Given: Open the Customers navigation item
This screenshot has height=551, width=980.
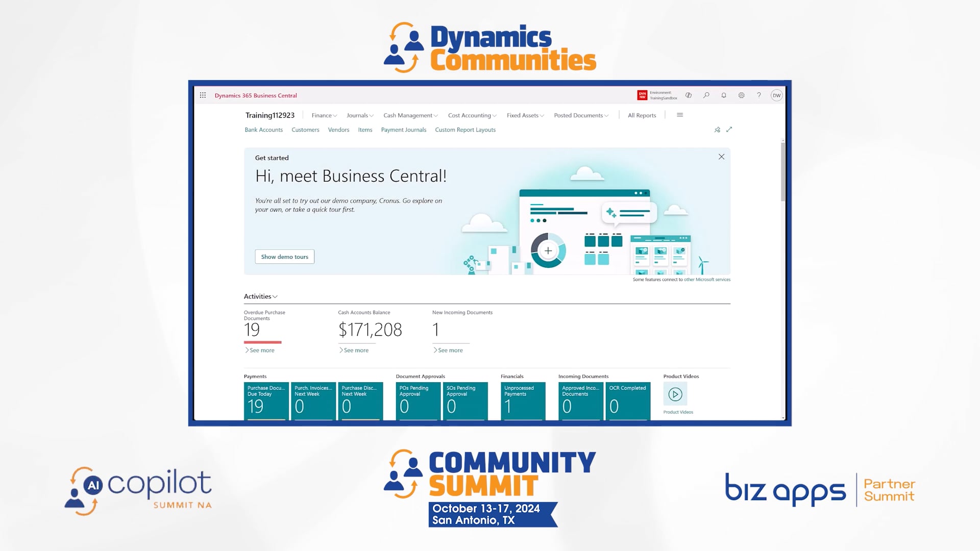Looking at the screenshot, I should (305, 130).
